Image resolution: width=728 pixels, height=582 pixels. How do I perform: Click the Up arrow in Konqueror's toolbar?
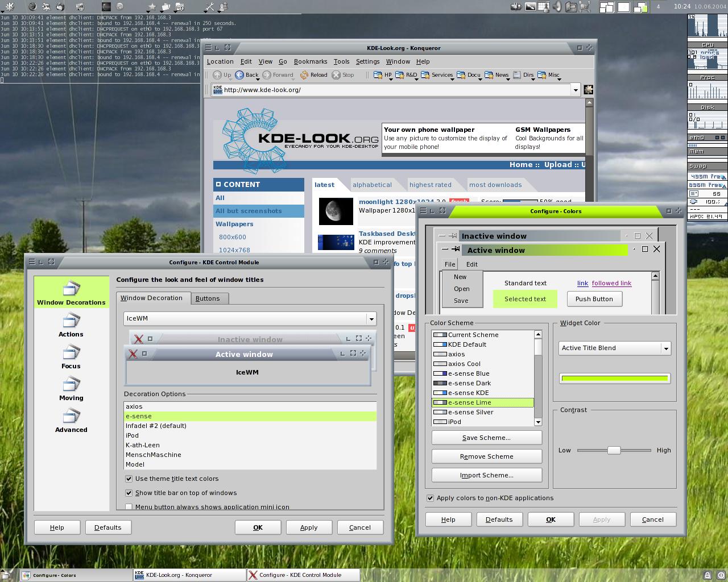pos(222,75)
